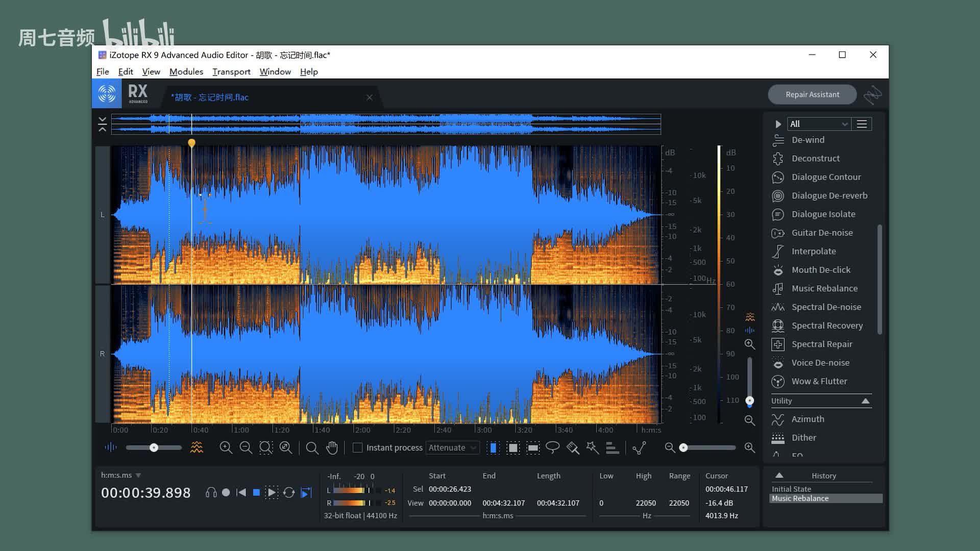Open the Modules menu

click(186, 71)
